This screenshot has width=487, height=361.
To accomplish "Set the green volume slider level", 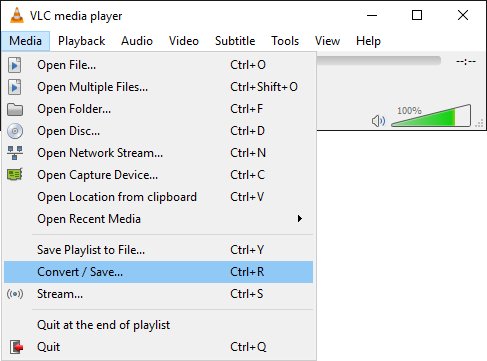I will tap(431, 115).
